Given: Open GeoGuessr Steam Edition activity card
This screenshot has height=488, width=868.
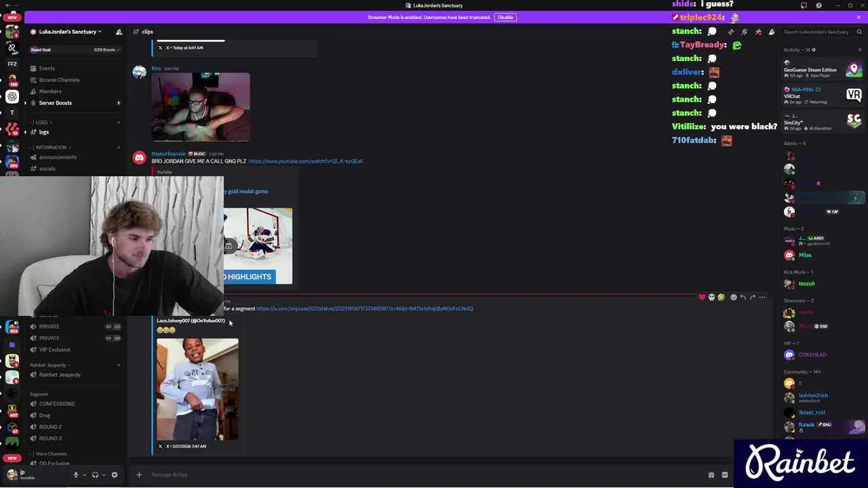Looking at the screenshot, I should coord(823,70).
